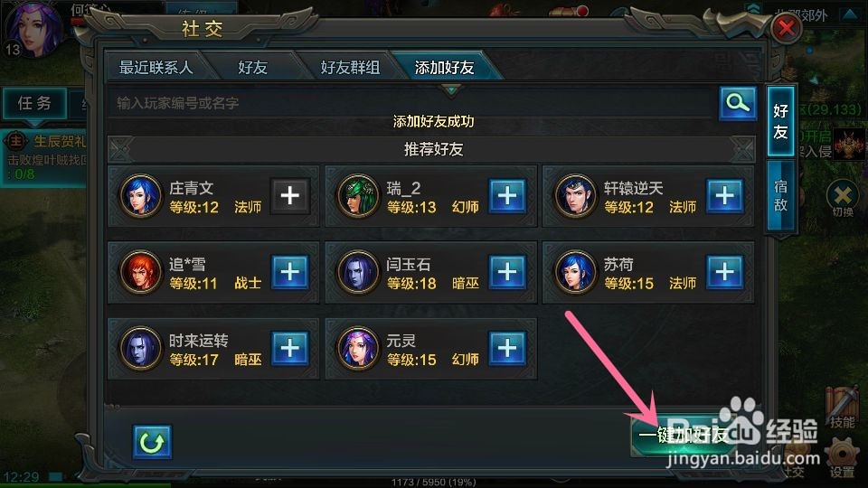
Task: Close the 社交 window with red X
Action: click(x=786, y=28)
